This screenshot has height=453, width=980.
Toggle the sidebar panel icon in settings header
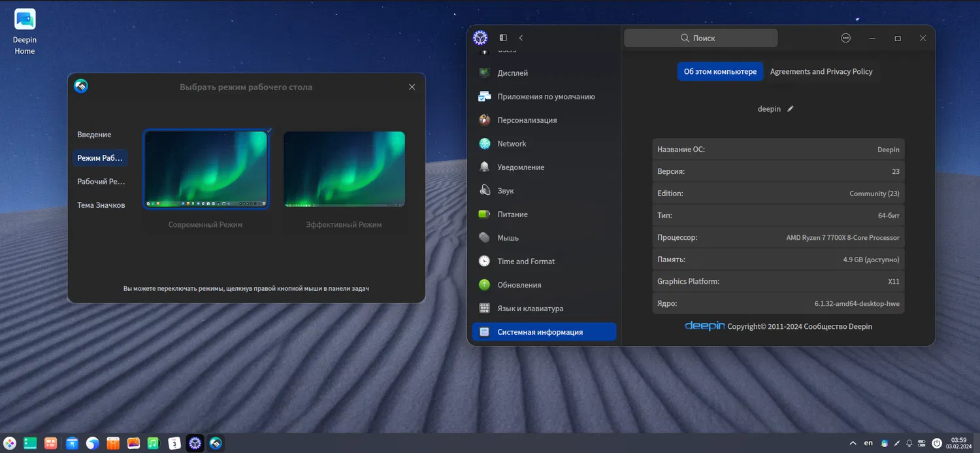click(x=503, y=39)
